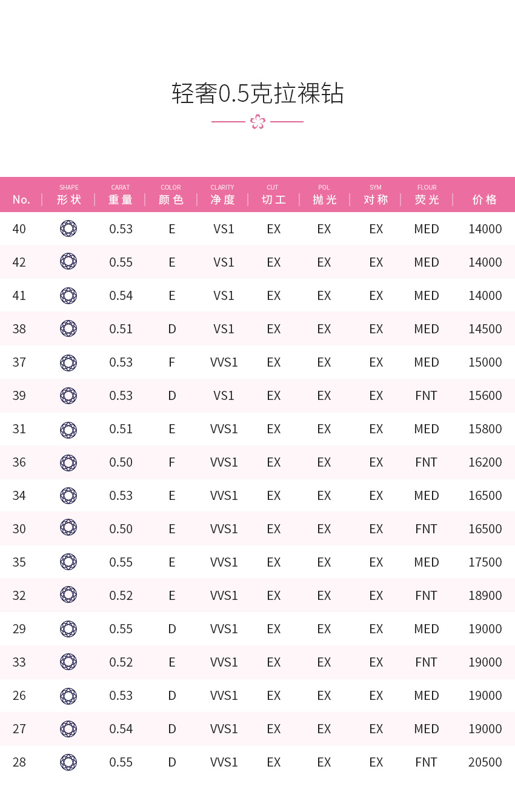
Task: Click the diamond shape icon for No. 38
Action: tap(68, 328)
